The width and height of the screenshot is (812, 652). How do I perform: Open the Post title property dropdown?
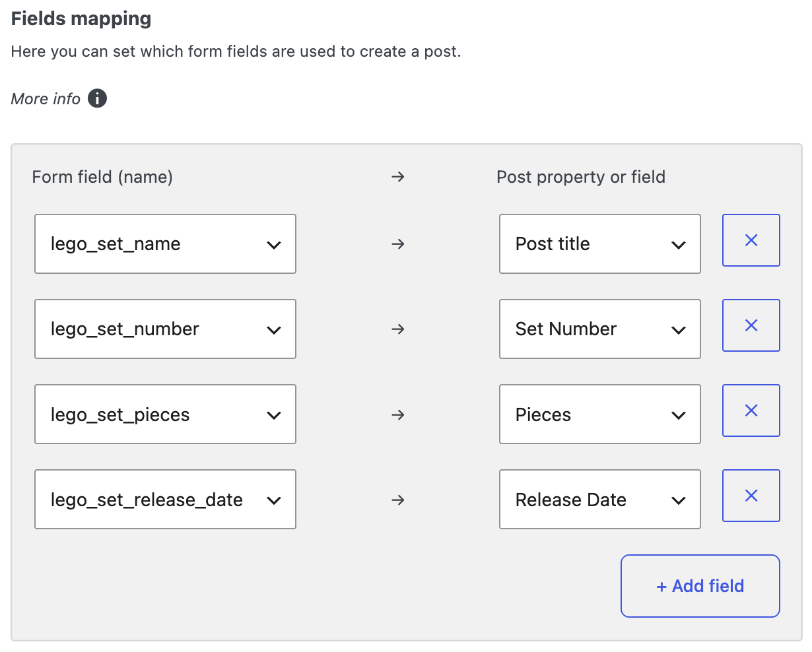(600, 244)
